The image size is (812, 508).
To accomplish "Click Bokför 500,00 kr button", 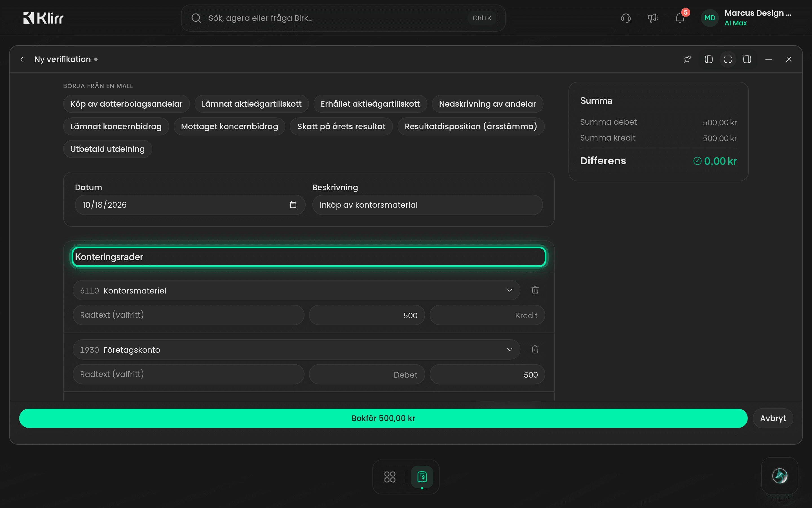I will pos(383,418).
